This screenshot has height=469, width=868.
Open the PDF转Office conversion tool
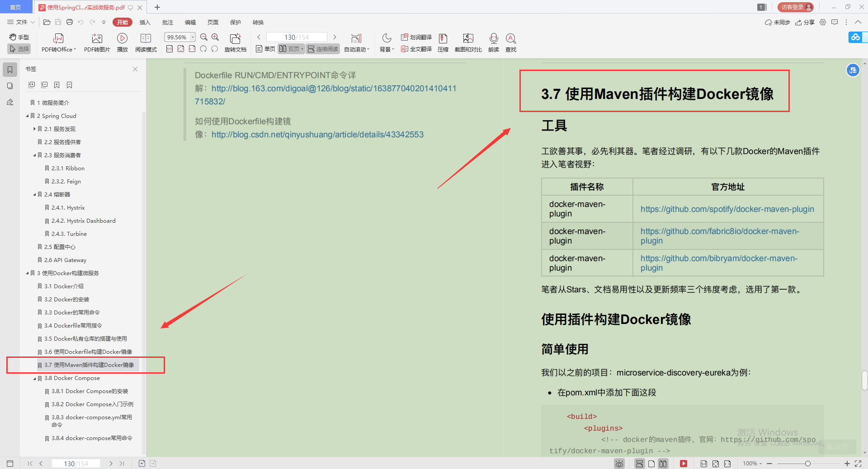[58, 43]
